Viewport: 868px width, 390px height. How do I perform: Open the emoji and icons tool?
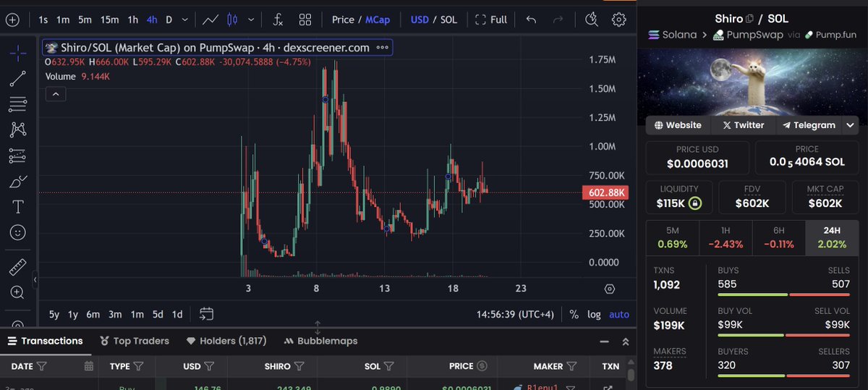(18, 232)
